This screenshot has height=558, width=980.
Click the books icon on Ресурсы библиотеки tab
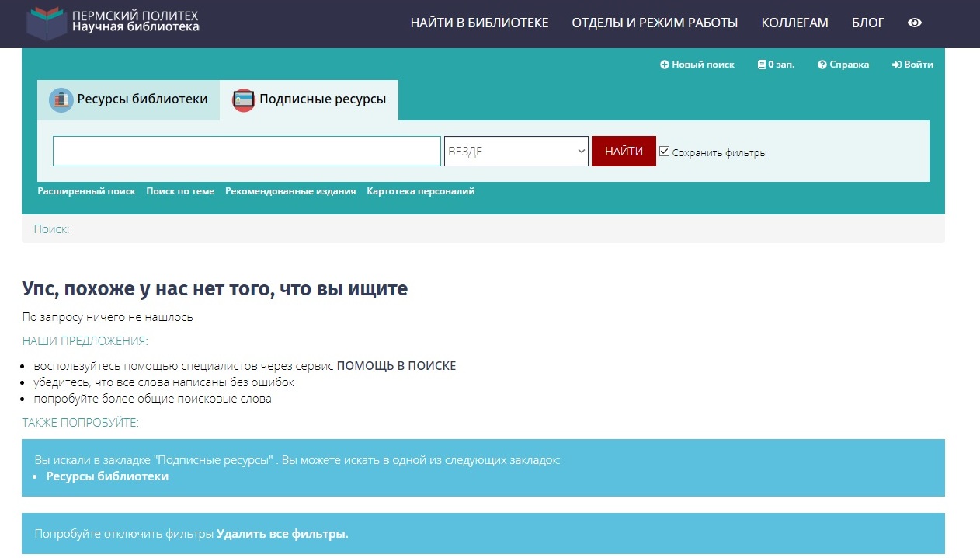[61, 99]
